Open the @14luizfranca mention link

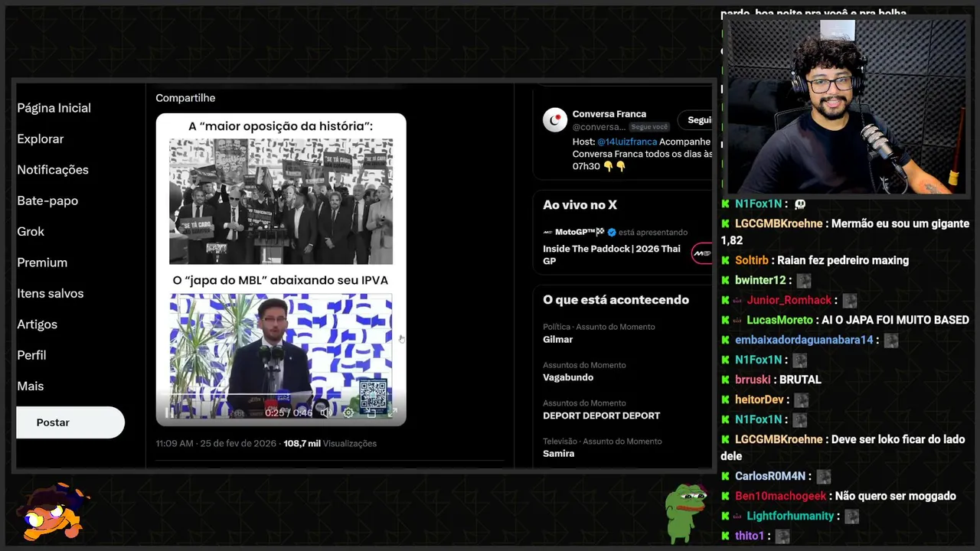click(627, 142)
